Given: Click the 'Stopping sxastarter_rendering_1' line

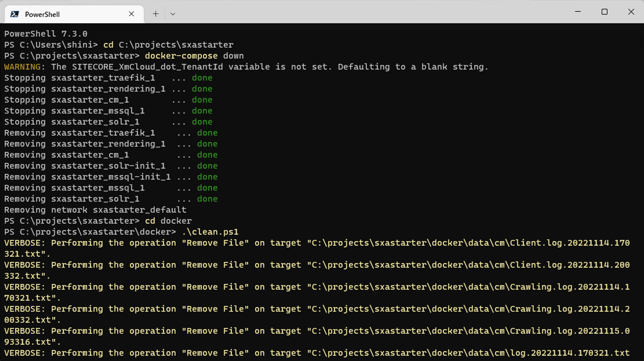Looking at the screenshot, I should point(108,89).
